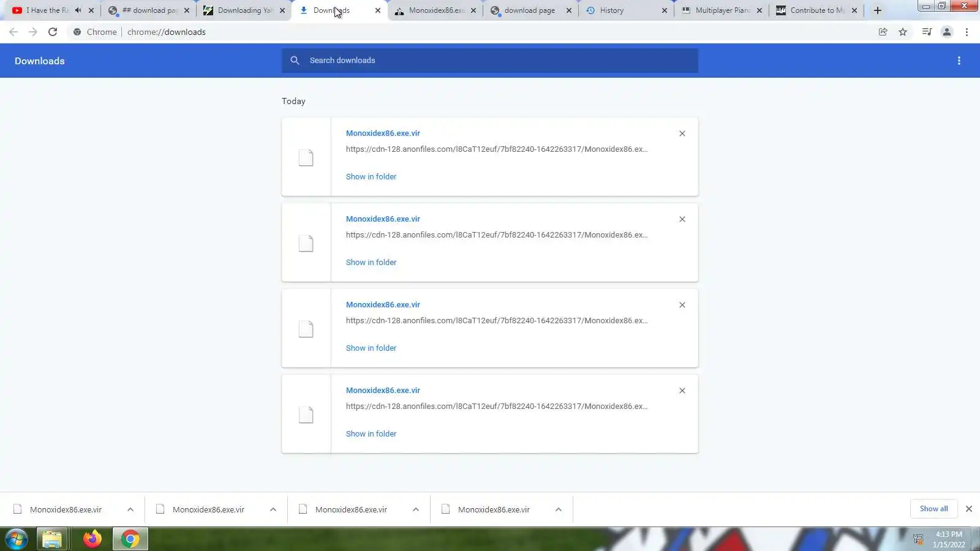
Task: Click the file icon of the topmost download card
Action: [x=306, y=158]
